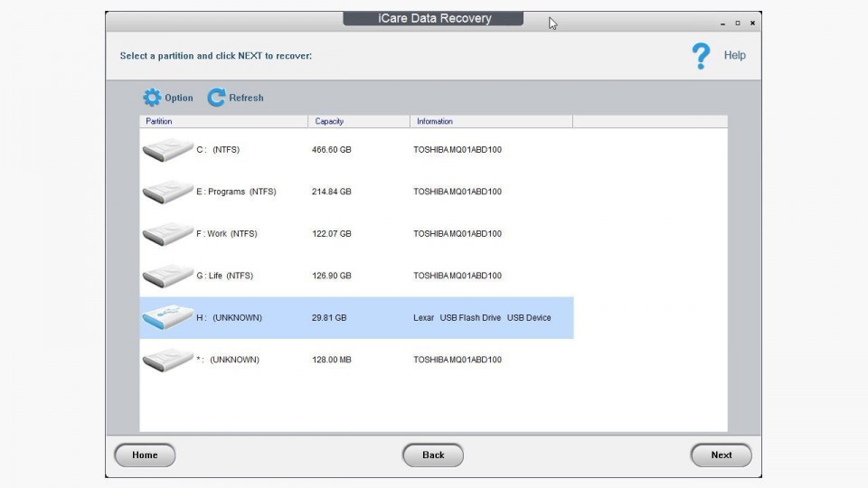The width and height of the screenshot is (868, 488).
Task: Open the Help link text
Action: click(734, 55)
